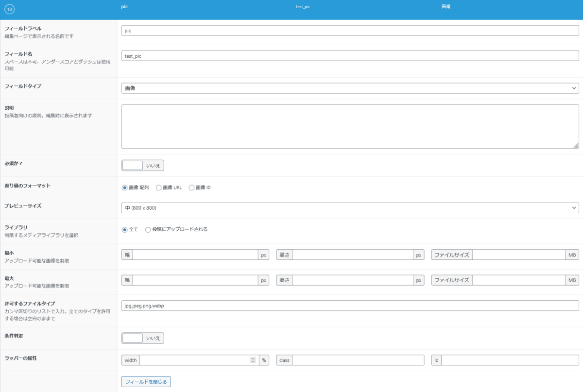The image size is (583, 392).
Task: Click the "条件判定" setting label
Action: point(14,336)
